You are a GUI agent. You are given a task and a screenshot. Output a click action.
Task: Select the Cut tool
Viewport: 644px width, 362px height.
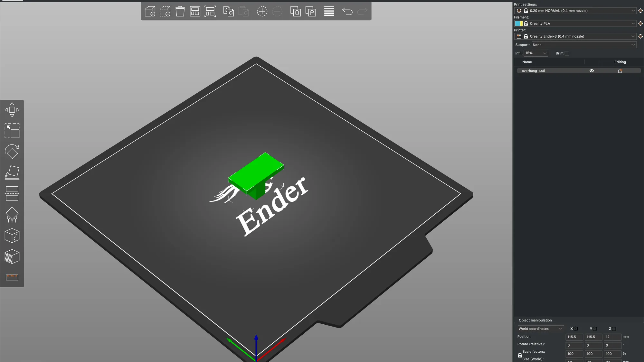coord(12,194)
